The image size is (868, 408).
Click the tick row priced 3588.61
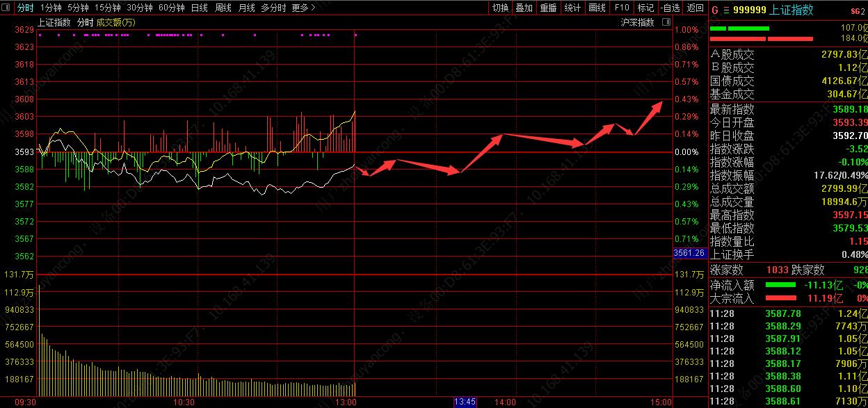point(789,401)
